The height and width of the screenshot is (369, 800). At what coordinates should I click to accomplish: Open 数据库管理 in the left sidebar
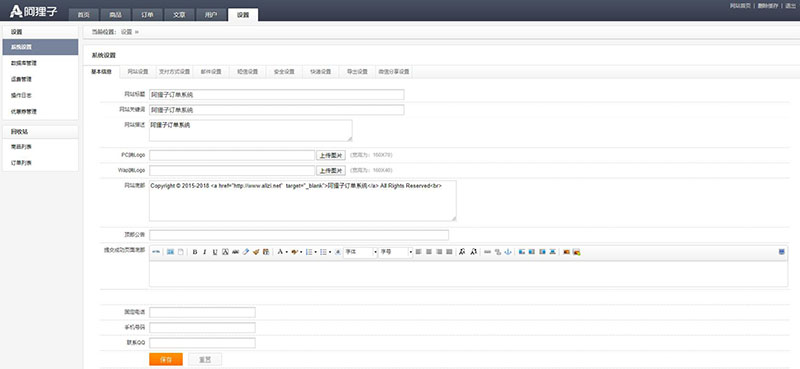coord(24,63)
